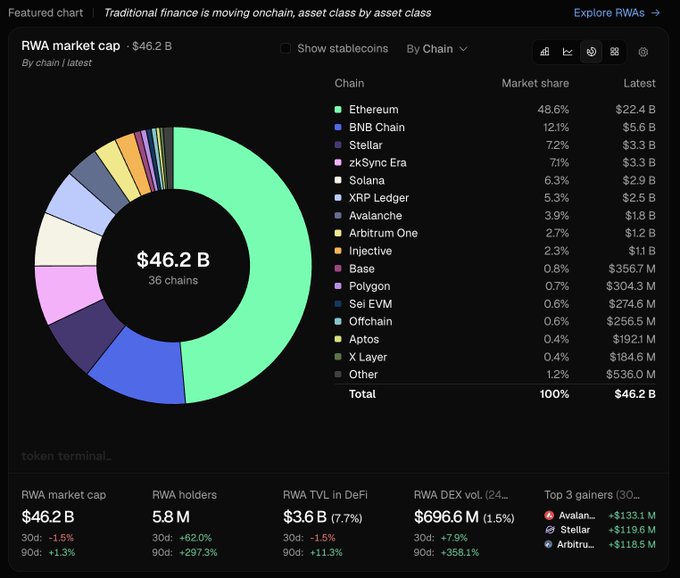Open the By Chain dropdown
The width and height of the screenshot is (680, 578).
coord(437,49)
